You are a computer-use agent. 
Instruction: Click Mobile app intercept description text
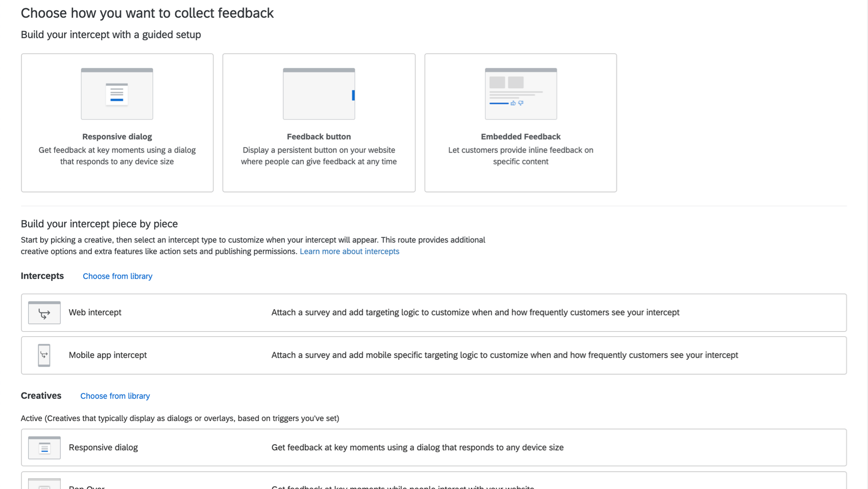tap(504, 355)
